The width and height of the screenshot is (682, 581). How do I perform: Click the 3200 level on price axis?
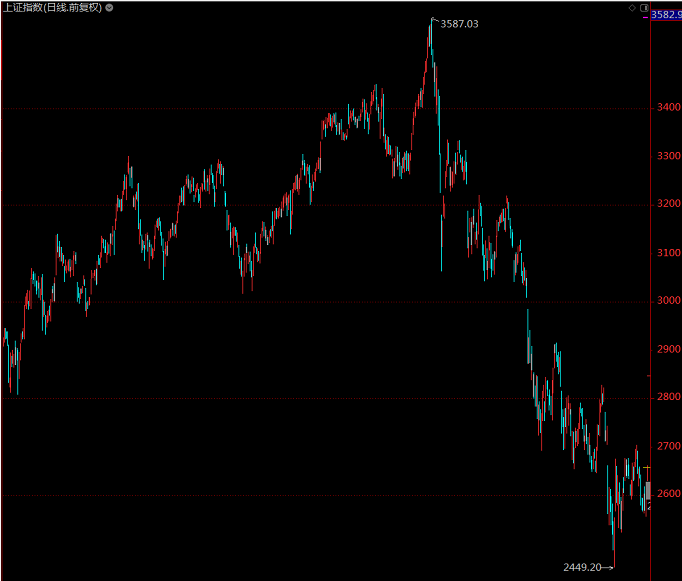pyautogui.click(x=667, y=205)
